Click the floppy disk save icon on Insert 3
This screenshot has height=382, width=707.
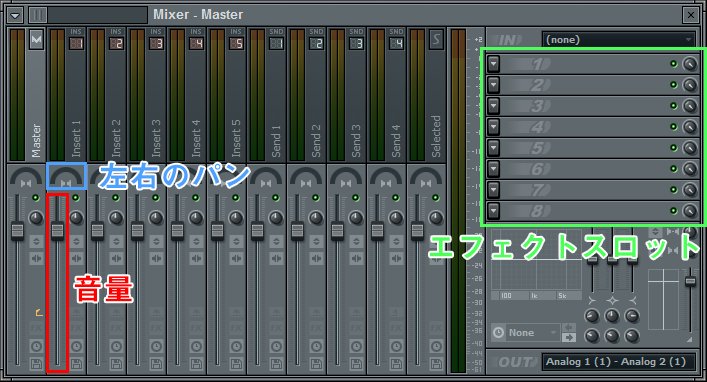(156, 364)
